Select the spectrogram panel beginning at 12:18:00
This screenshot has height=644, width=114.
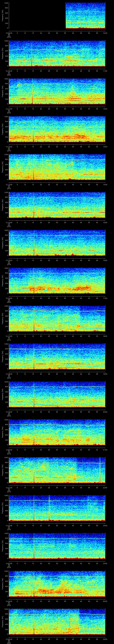click(x=57, y=357)
